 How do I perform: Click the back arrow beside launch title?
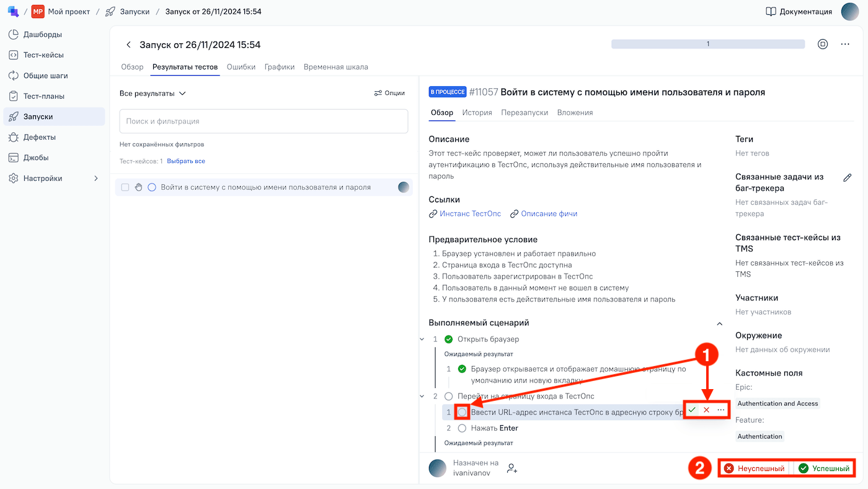(128, 45)
